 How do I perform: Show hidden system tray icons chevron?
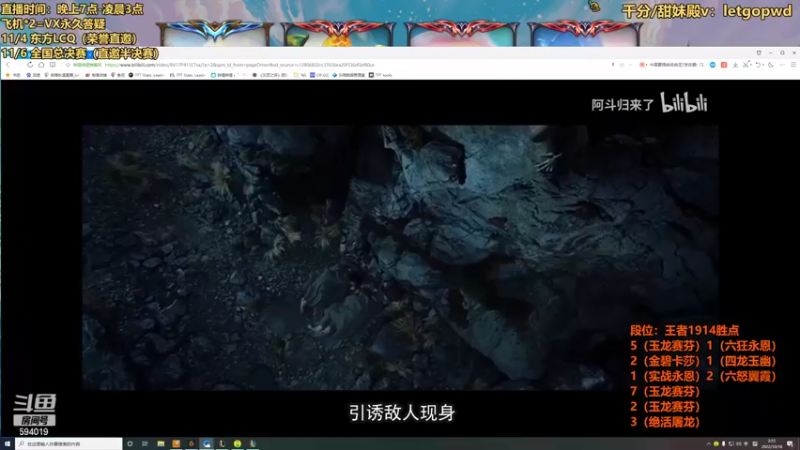pos(708,444)
